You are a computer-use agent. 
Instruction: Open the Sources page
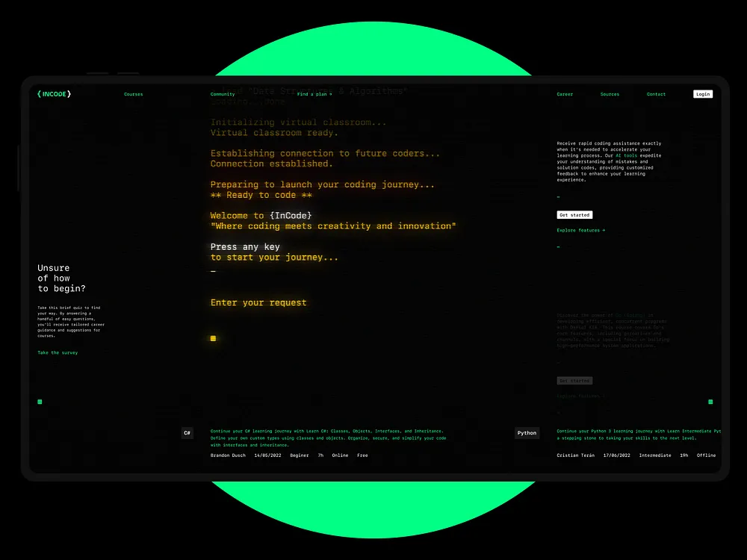pyautogui.click(x=610, y=94)
